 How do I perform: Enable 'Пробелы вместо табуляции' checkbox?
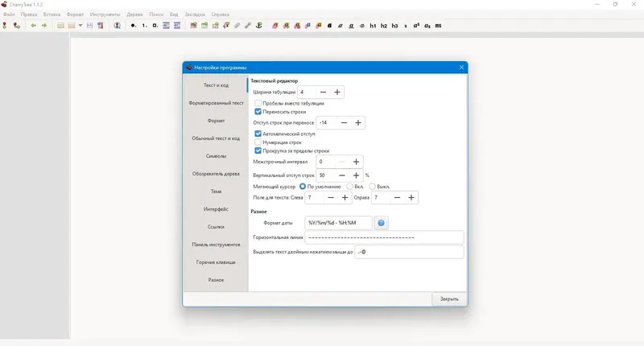(x=258, y=103)
